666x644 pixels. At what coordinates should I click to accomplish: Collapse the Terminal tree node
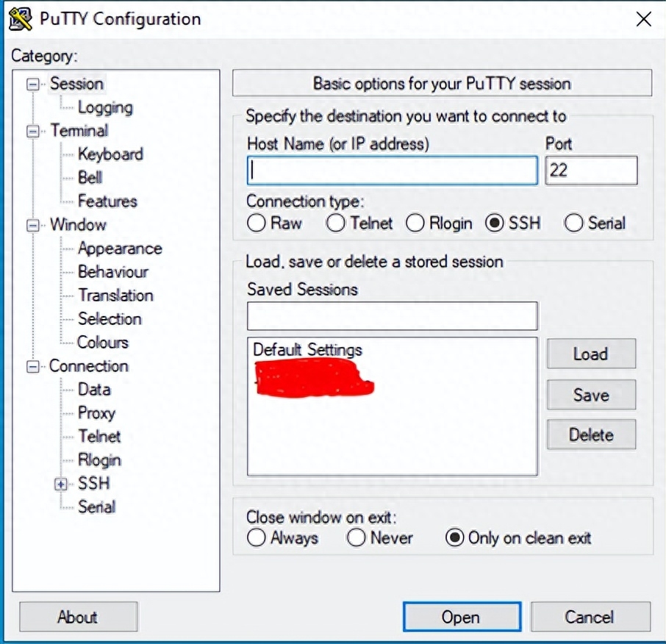pos(32,131)
